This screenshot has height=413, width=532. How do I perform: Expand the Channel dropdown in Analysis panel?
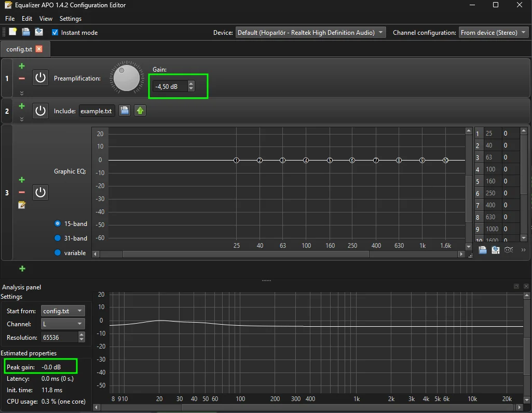[x=63, y=324]
